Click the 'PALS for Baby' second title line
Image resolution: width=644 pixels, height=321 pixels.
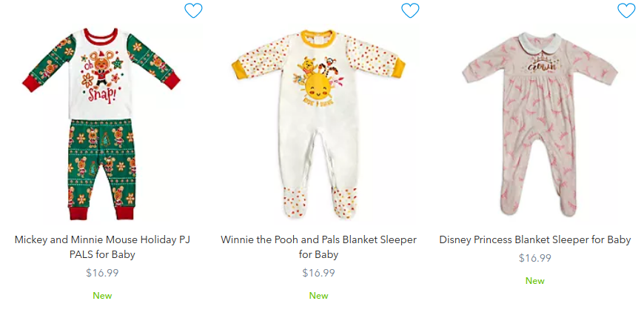pos(102,254)
